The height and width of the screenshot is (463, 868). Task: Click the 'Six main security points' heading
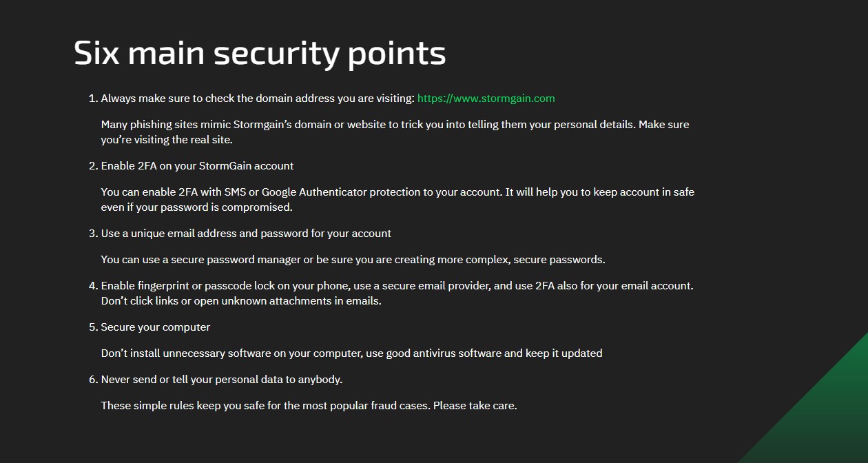point(260,53)
